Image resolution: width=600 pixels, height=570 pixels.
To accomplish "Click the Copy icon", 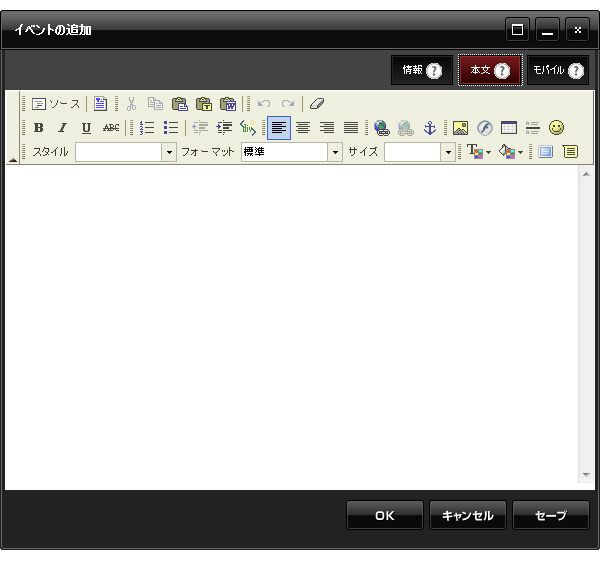I will [x=155, y=104].
